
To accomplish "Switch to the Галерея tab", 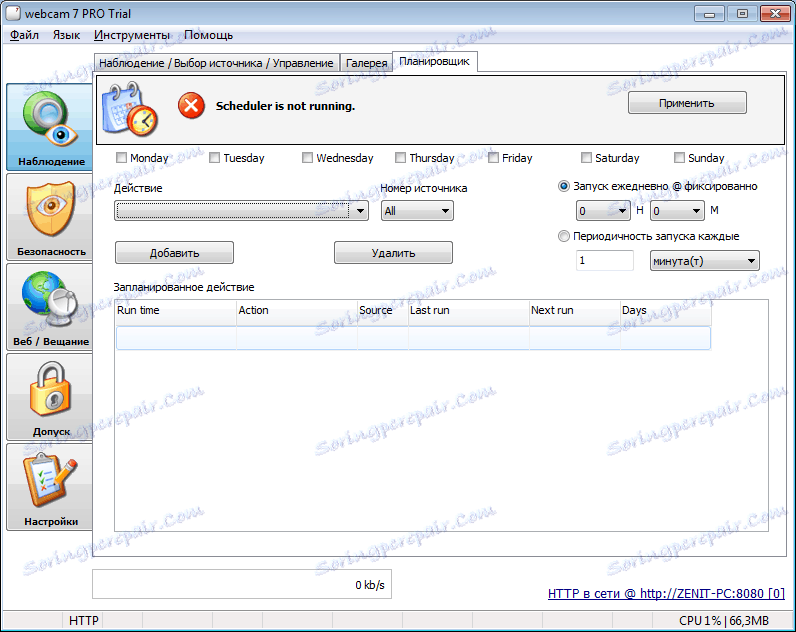I will (366, 63).
